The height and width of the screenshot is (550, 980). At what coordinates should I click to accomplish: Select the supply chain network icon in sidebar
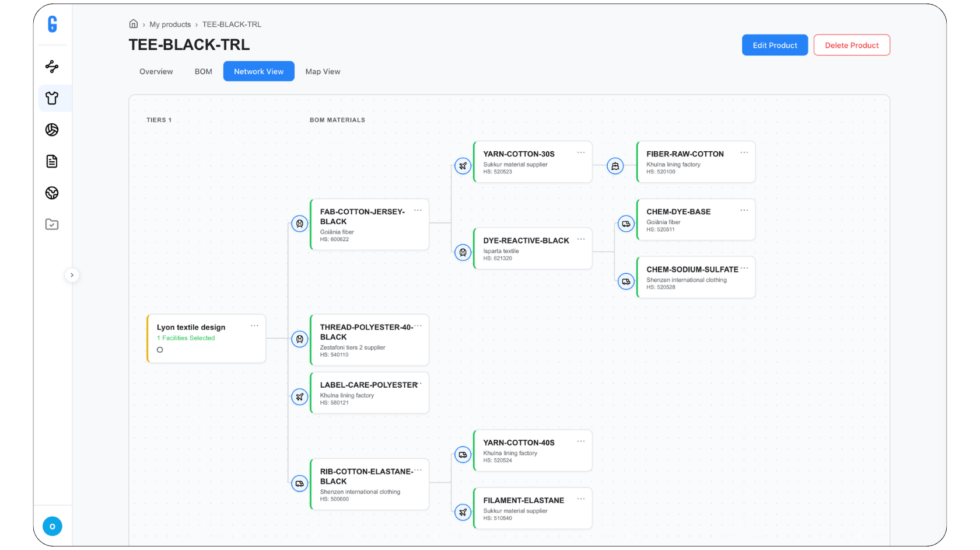[52, 67]
